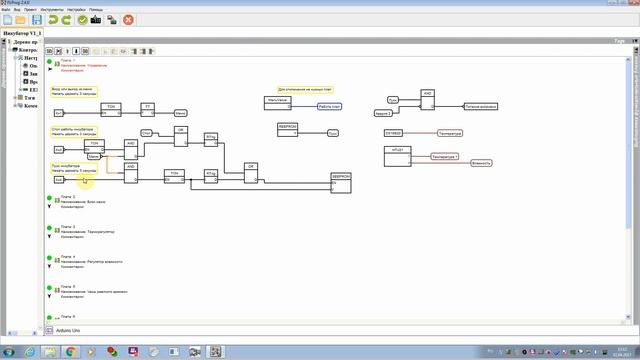Select the HTU21 sensor block
The image size is (640, 360).
398,157
